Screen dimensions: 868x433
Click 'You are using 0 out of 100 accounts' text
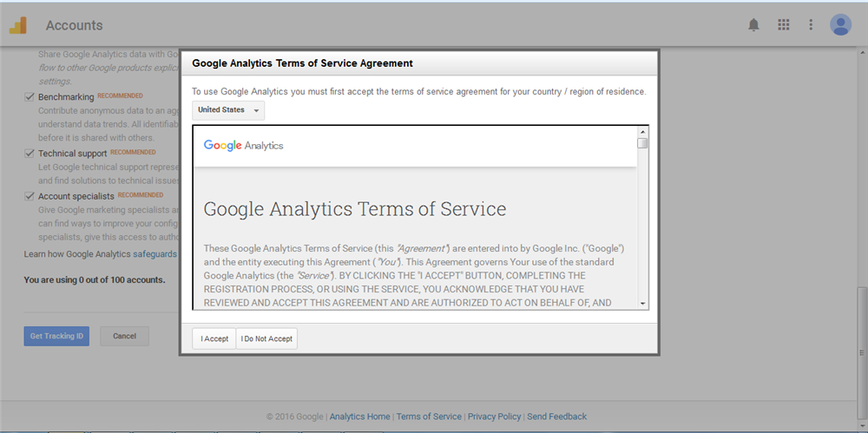(x=95, y=280)
